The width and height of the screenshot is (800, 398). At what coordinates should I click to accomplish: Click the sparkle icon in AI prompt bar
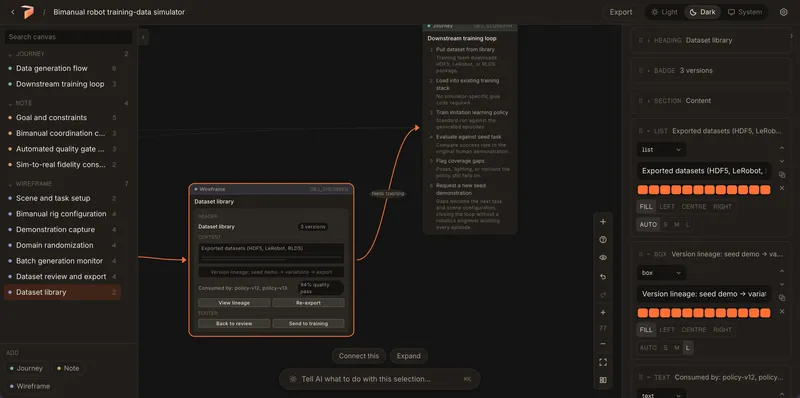pos(293,379)
